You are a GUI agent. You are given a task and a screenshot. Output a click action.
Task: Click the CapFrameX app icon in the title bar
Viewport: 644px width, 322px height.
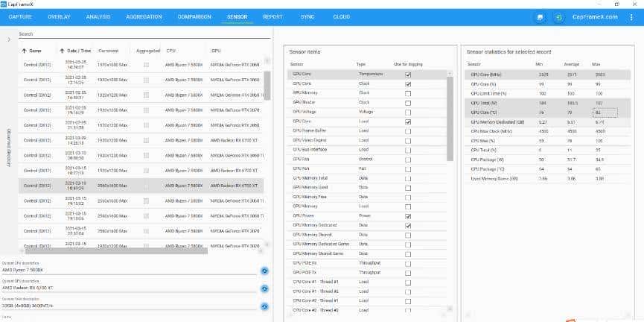coord(3,4)
